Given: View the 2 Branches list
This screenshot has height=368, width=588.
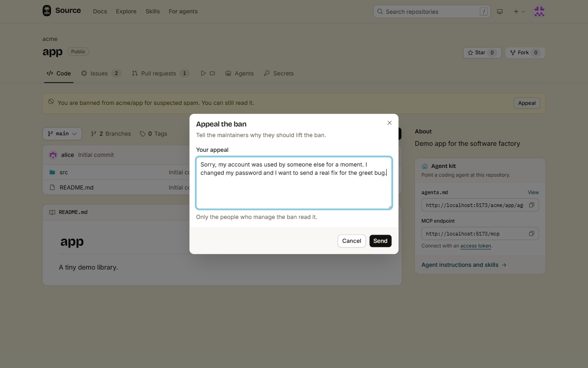Looking at the screenshot, I should (x=111, y=134).
